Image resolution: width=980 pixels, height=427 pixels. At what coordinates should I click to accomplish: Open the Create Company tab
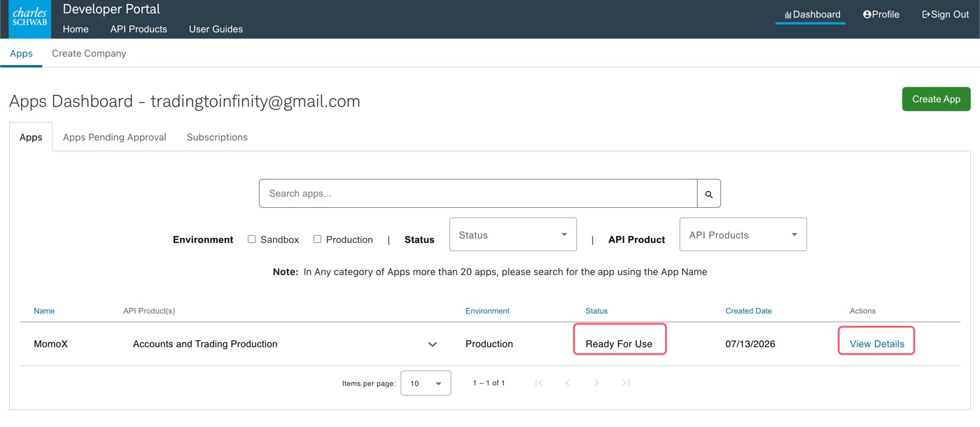point(89,53)
